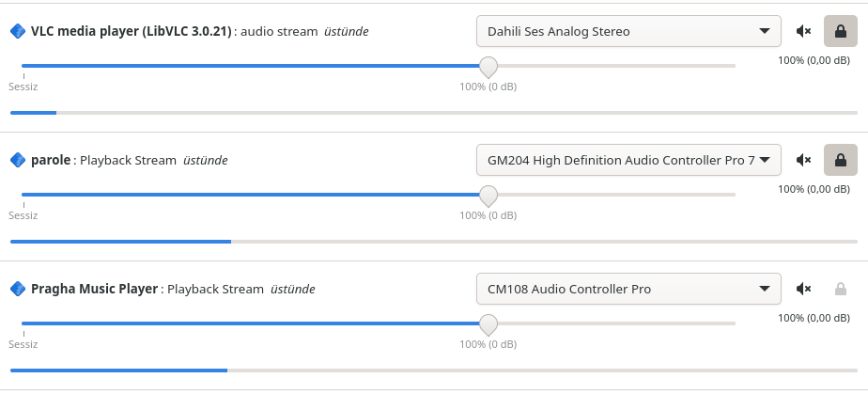Image resolution: width=868 pixels, height=410 pixels.
Task: Mute the parole playback stream
Action: 803,160
